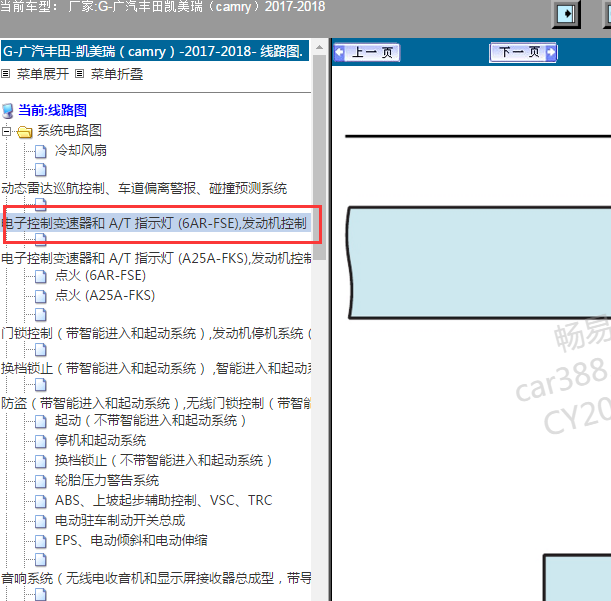Click page icon above 音响系统 entry
The height and width of the screenshot is (601, 611).
pyautogui.click(x=41, y=560)
